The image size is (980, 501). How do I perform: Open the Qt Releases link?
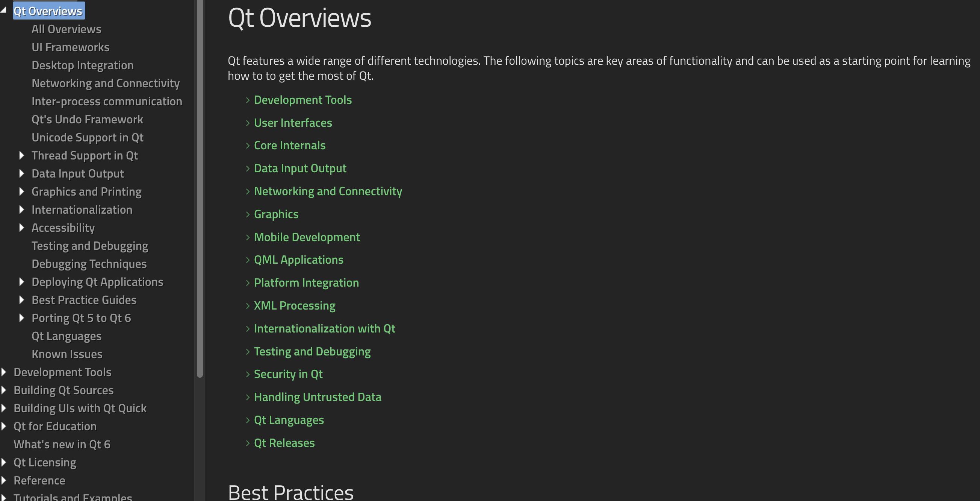[x=284, y=443]
